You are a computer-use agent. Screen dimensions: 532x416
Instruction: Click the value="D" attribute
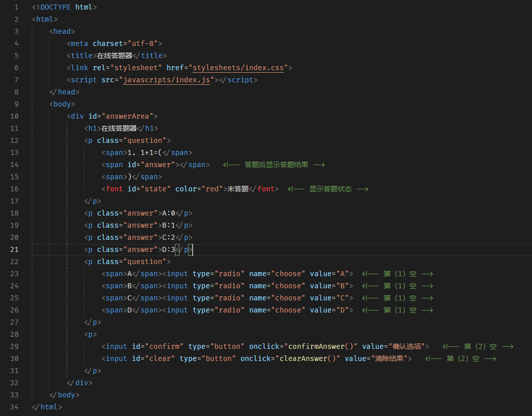click(329, 310)
